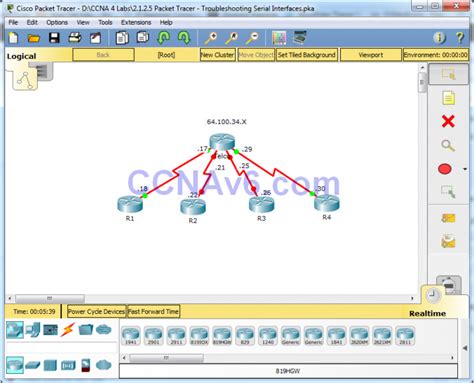
Task: Click router R1 in the topology
Action: point(130,204)
